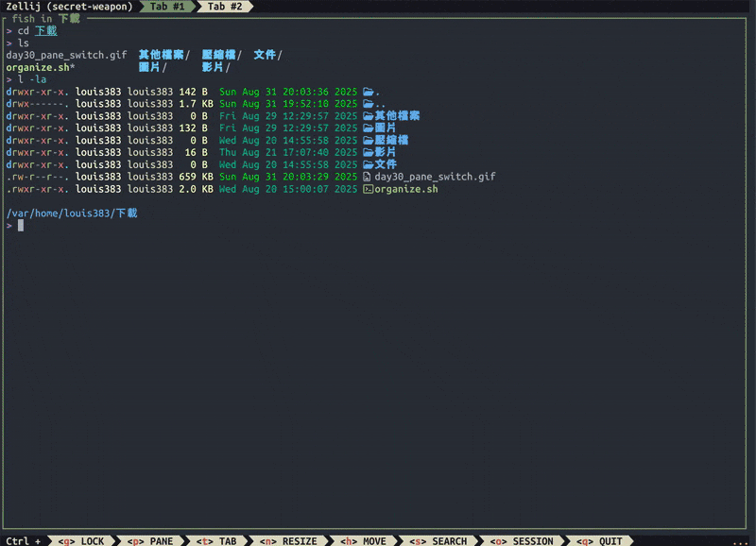Image resolution: width=756 pixels, height=546 pixels.
Task: Click the 壓縮檔/ entry in ls output
Action: tap(221, 55)
